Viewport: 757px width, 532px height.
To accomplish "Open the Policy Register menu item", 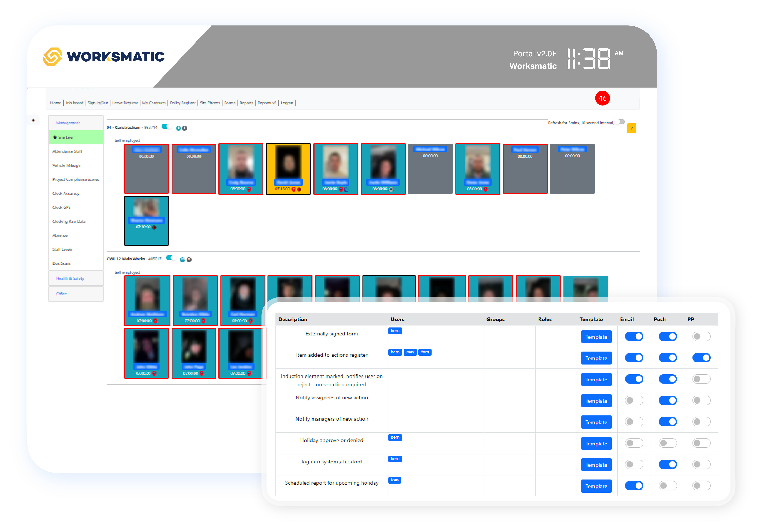I will pyautogui.click(x=183, y=103).
